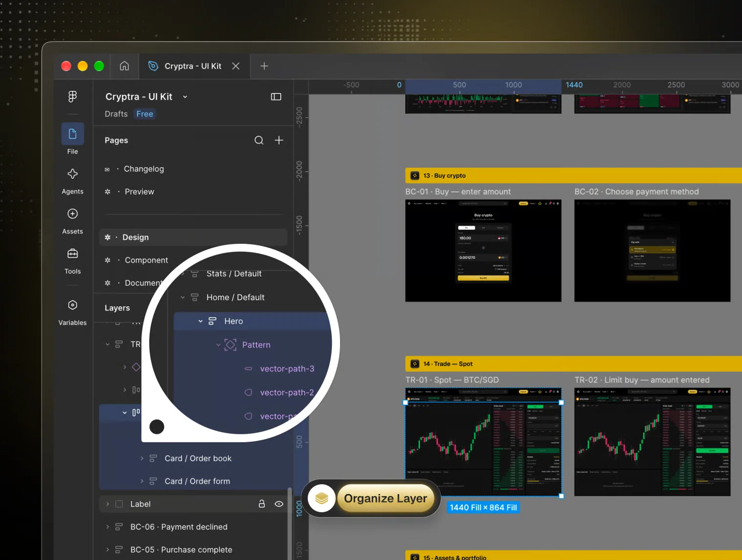Viewport: 742px width, 560px height.
Task: Click the 13 · Buy crypto section icon
Action: pos(414,176)
